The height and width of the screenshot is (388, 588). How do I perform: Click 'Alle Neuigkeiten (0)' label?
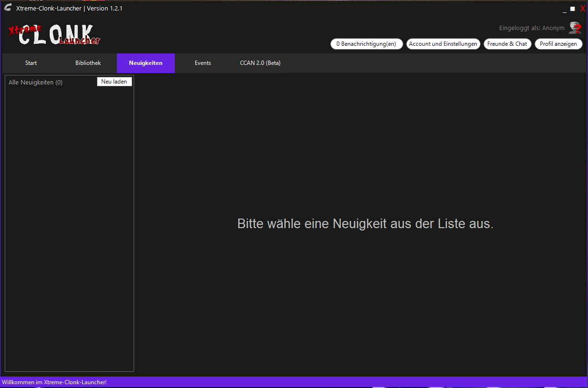(x=35, y=83)
